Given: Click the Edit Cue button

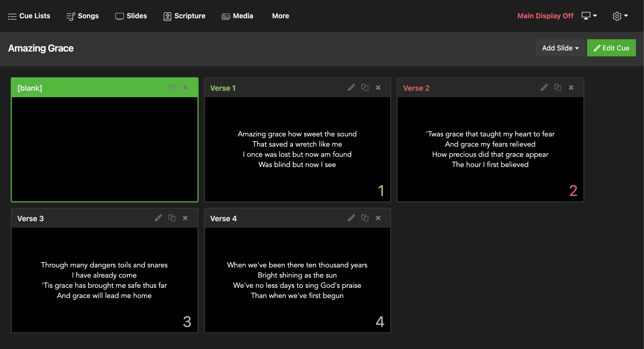Looking at the screenshot, I should [x=611, y=48].
